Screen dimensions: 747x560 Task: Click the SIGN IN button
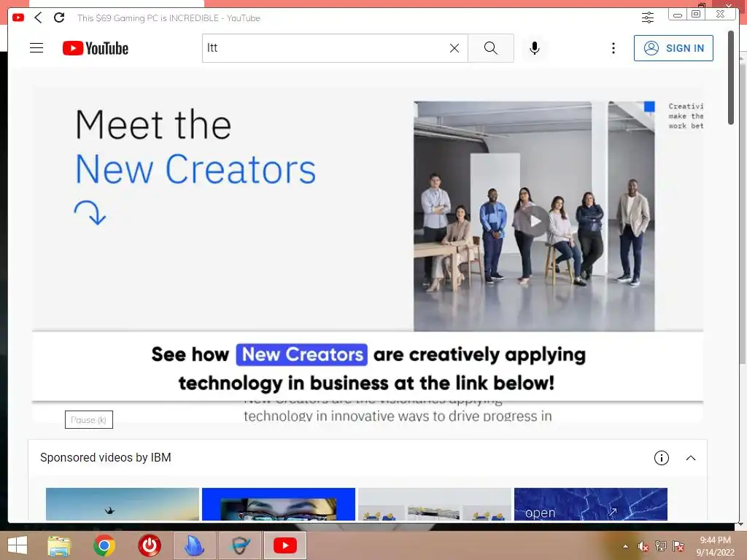[x=673, y=48]
